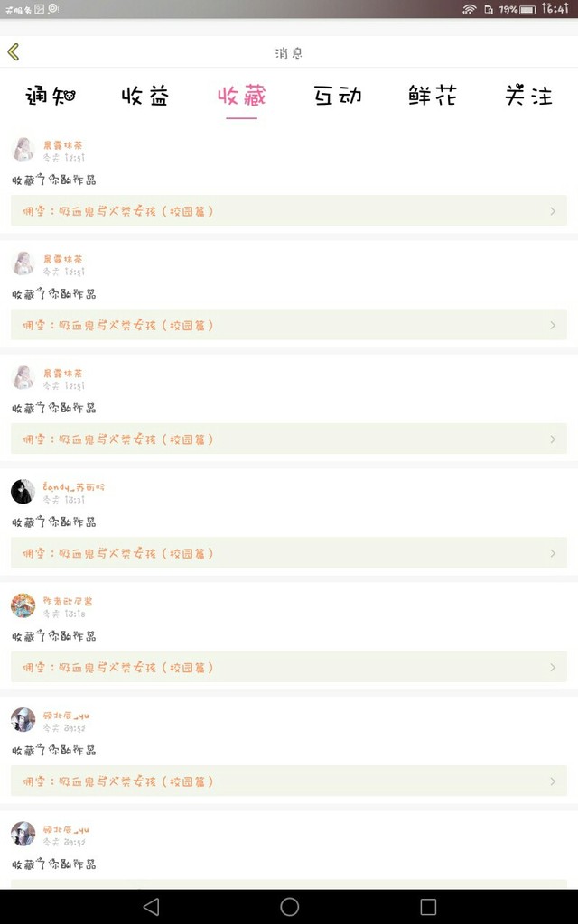Tap the WiFi icon in the status bar
Viewport: 578px width, 924px height.
(x=469, y=9)
